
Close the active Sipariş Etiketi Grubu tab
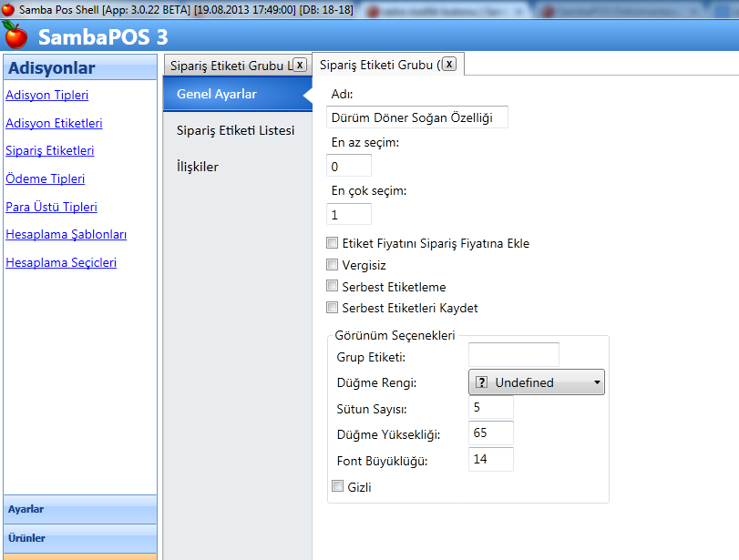click(x=449, y=65)
